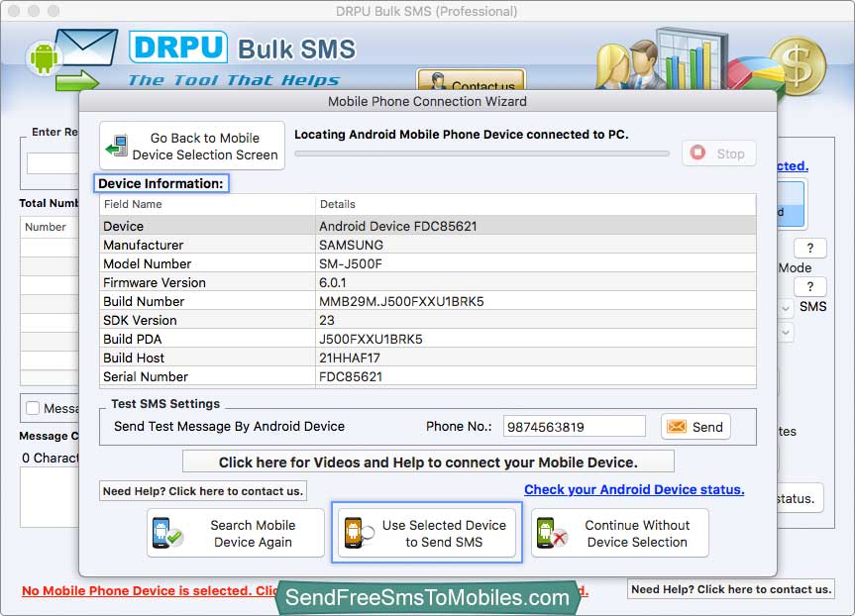Click the phone with red X icon
The width and height of the screenshot is (855, 616).
tap(552, 533)
